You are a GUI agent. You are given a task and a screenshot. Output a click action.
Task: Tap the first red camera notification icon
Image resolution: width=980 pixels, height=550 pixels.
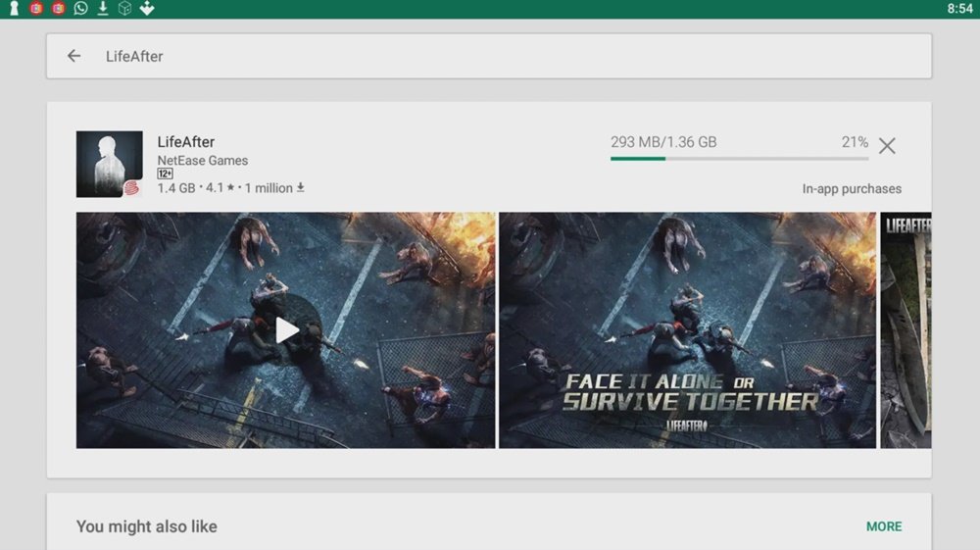[36, 8]
